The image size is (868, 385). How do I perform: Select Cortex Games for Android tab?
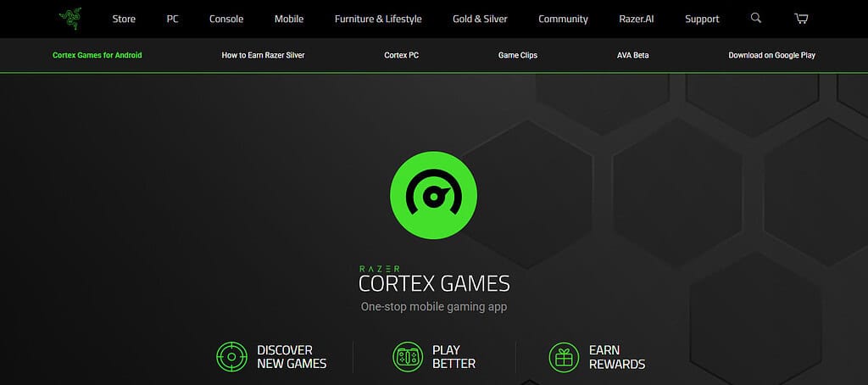pos(97,55)
